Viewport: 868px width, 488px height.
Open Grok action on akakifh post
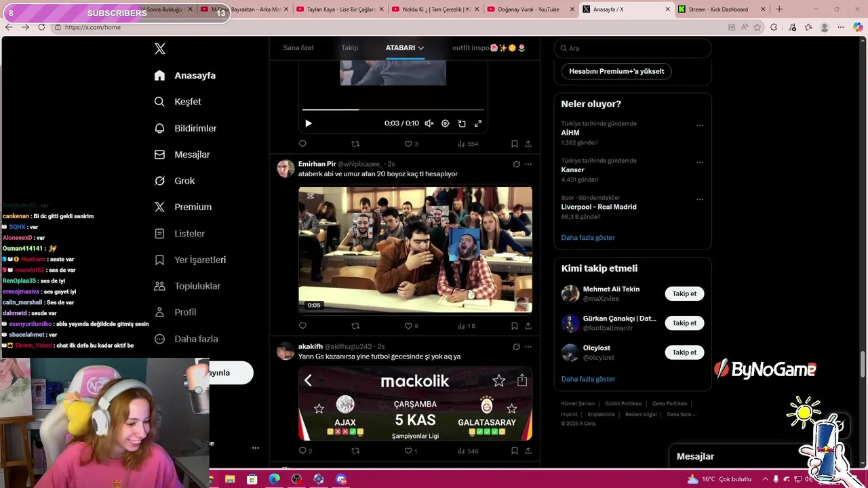(x=516, y=346)
